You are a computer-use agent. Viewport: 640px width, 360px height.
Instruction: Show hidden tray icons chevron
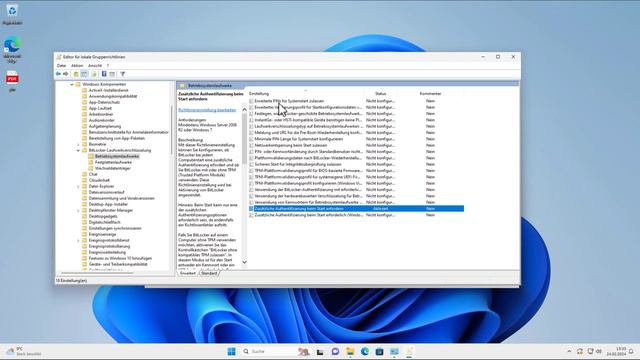tap(569, 351)
